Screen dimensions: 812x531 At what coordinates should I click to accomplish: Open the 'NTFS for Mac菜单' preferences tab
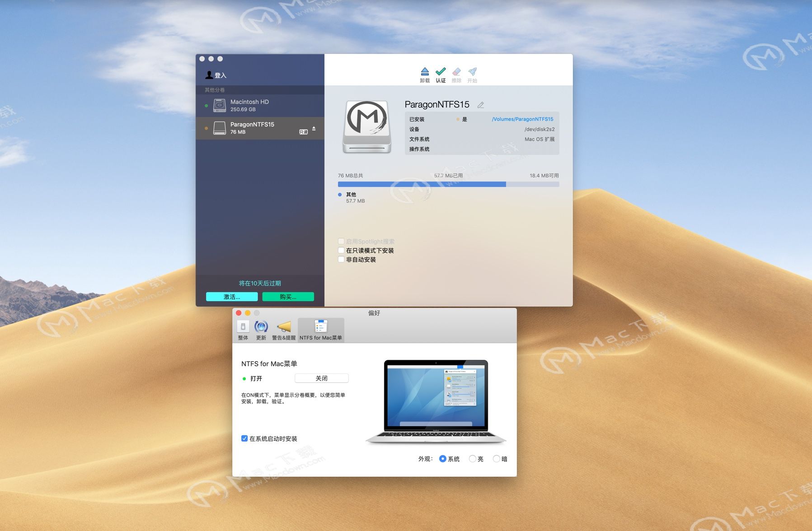pyautogui.click(x=321, y=330)
